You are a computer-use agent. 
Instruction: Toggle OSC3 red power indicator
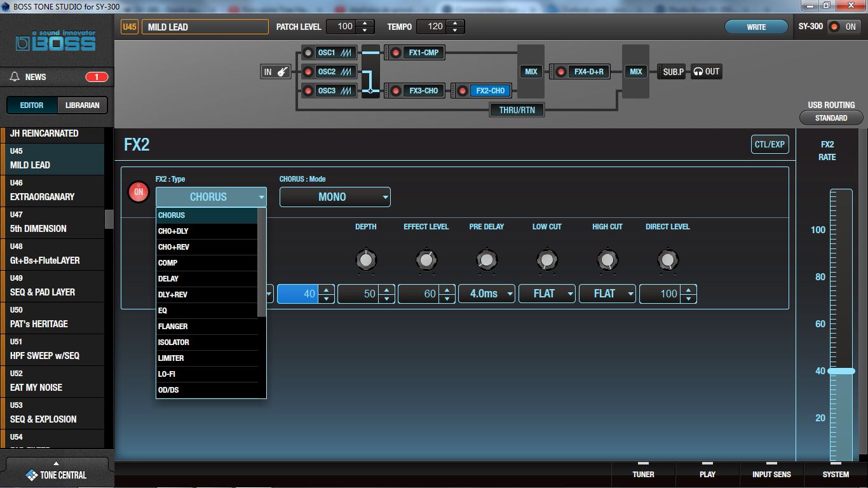click(x=308, y=91)
